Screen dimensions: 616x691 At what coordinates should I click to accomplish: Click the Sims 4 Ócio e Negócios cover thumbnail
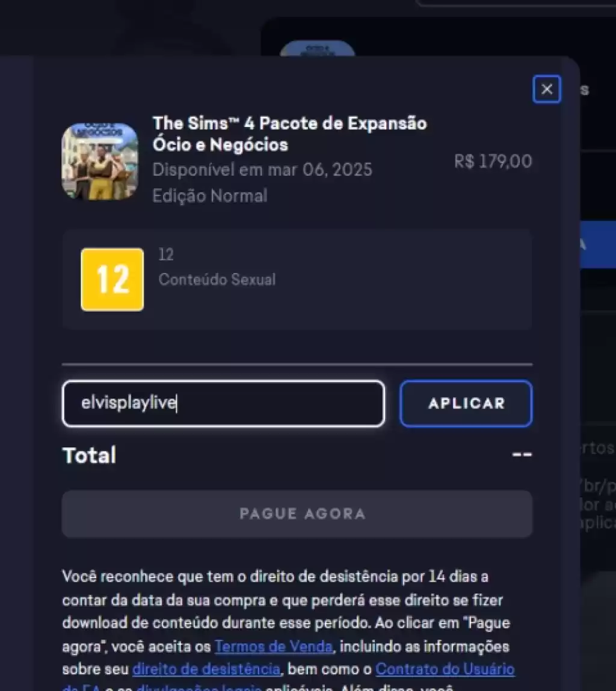100,161
